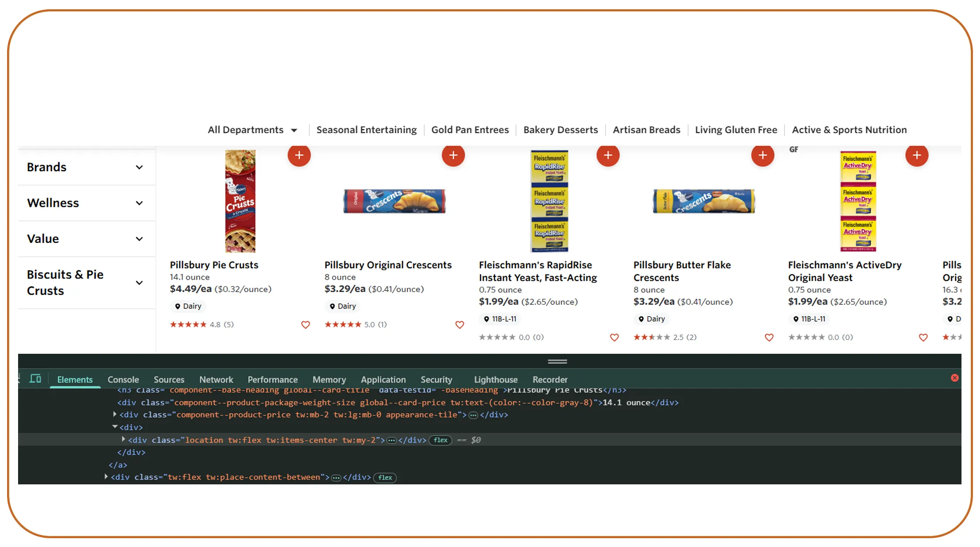Switch to the Elements tab

75,380
